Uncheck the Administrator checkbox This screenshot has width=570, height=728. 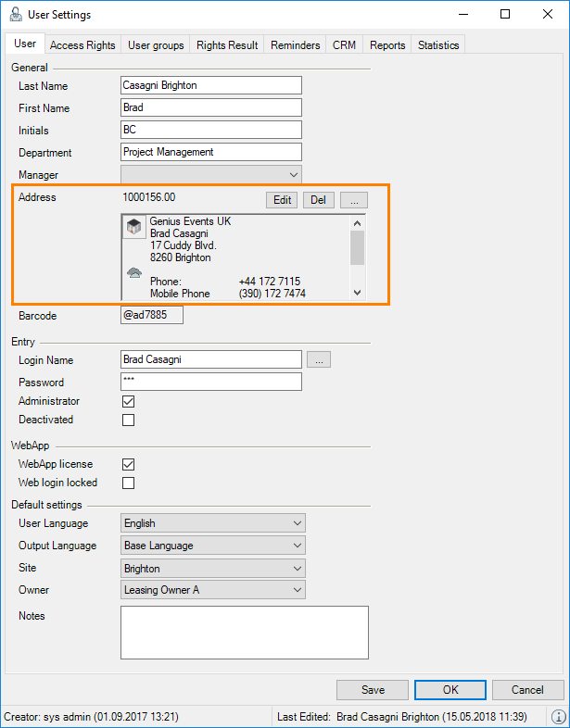(x=129, y=401)
